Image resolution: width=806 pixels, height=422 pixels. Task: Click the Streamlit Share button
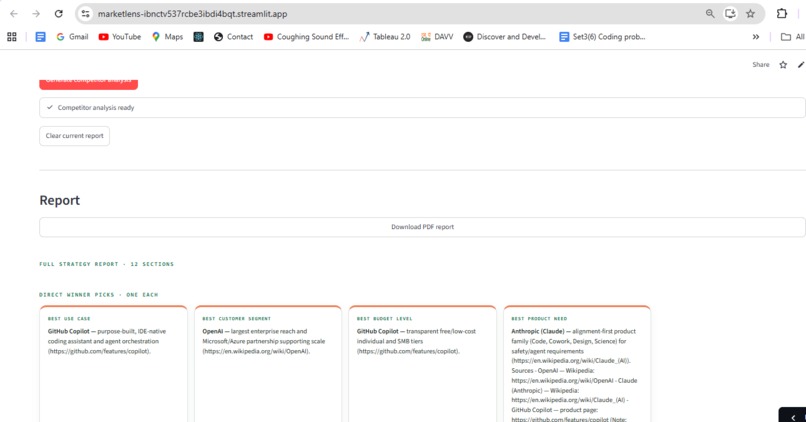[761, 64]
